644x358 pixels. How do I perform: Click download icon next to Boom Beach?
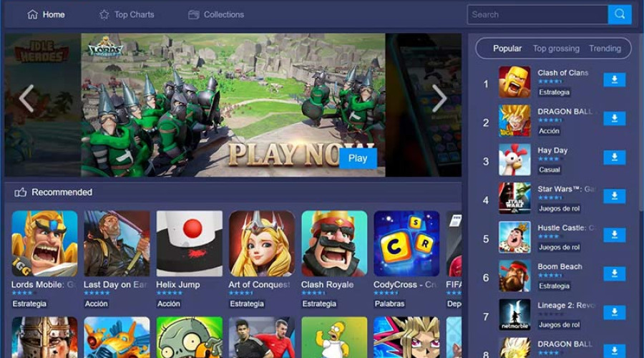pos(614,274)
